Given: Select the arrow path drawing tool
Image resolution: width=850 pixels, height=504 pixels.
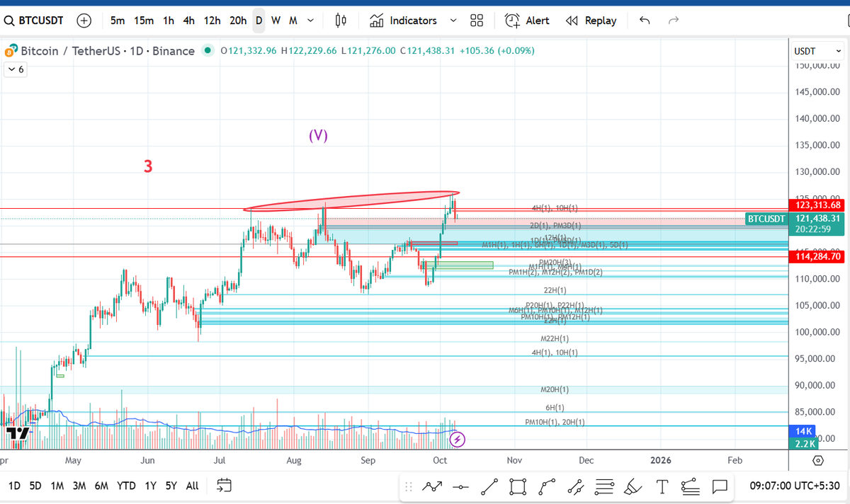Looking at the screenshot, I should pyautogui.click(x=432, y=487).
